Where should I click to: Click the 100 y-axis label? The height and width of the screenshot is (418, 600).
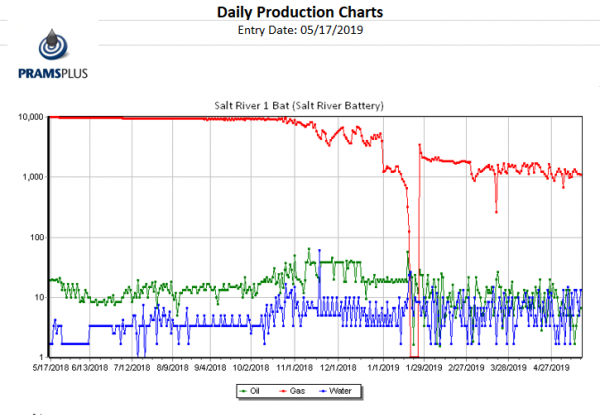tap(37, 237)
